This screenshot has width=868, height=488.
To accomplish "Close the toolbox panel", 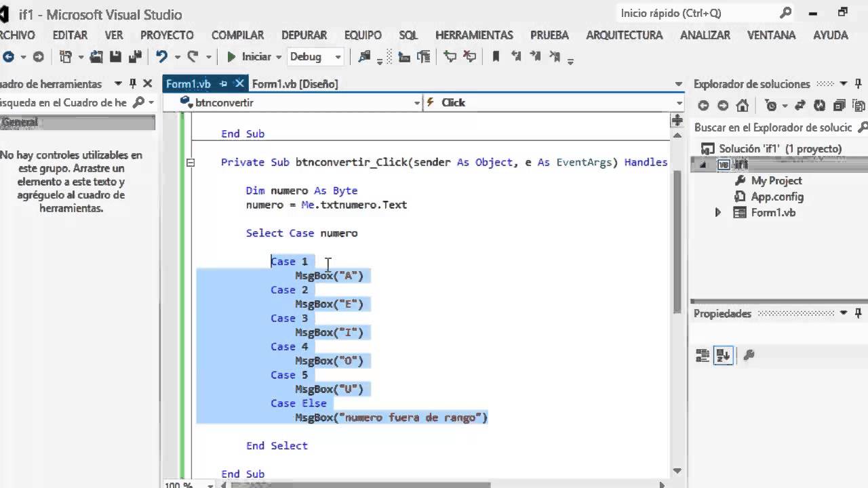I will pos(148,84).
